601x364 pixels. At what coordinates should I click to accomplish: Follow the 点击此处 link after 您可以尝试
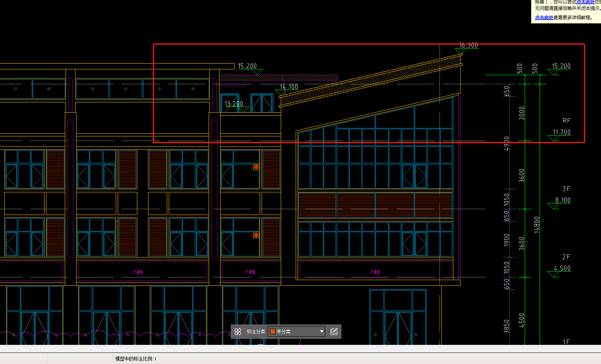tap(585, 2)
